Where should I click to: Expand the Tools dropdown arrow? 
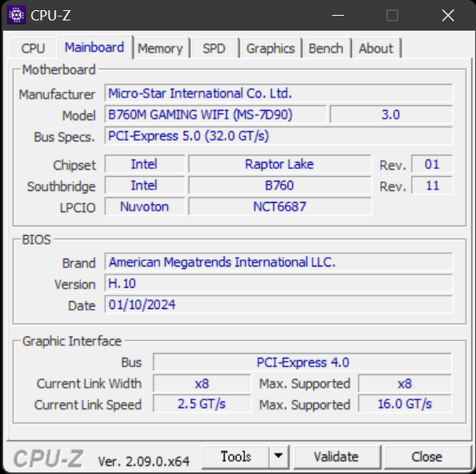[278, 457]
